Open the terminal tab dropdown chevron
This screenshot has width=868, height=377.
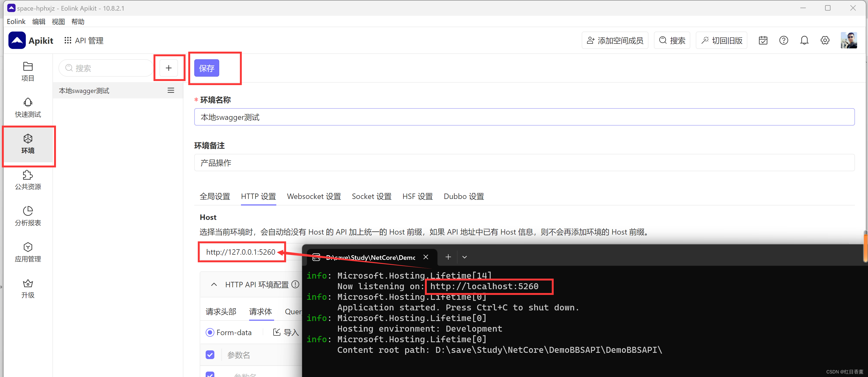pos(464,257)
